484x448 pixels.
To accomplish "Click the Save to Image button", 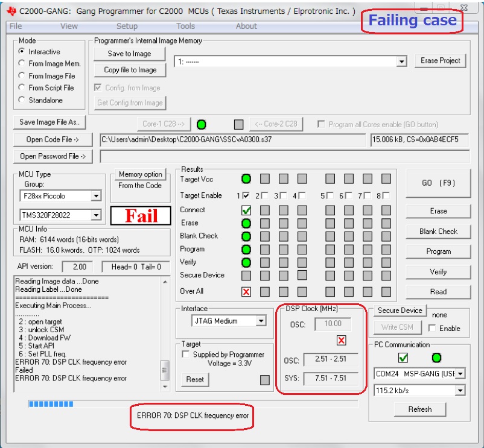I will [130, 54].
